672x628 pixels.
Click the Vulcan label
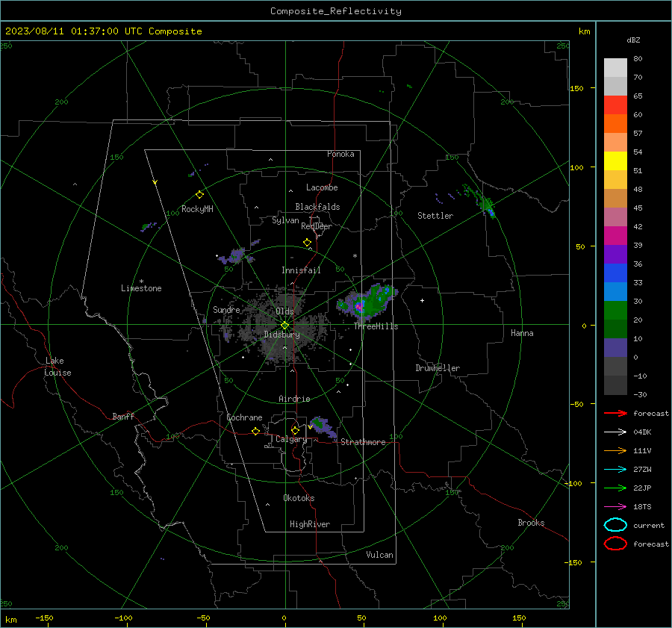coord(379,555)
